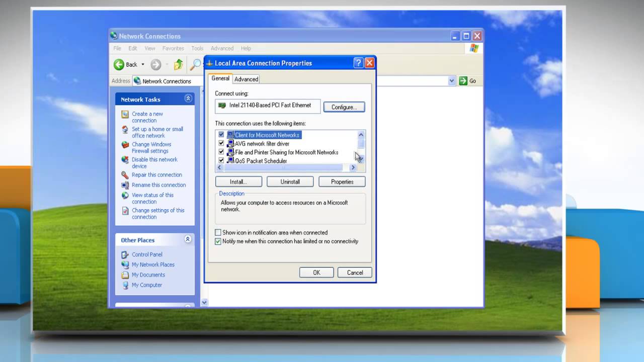Open the View menu
Viewport: 644px width, 362px height.
(150, 48)
